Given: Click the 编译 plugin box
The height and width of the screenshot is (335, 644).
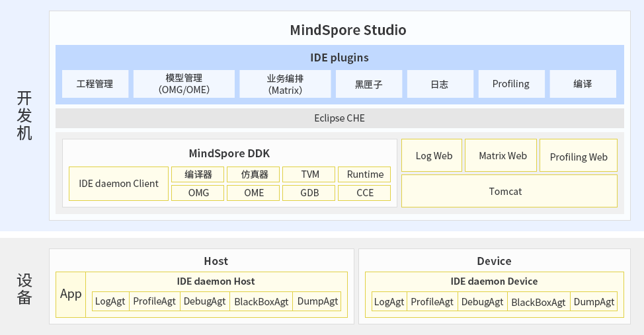Looking at the screenshot, I should pyautogui.click(x=583, y=84).
